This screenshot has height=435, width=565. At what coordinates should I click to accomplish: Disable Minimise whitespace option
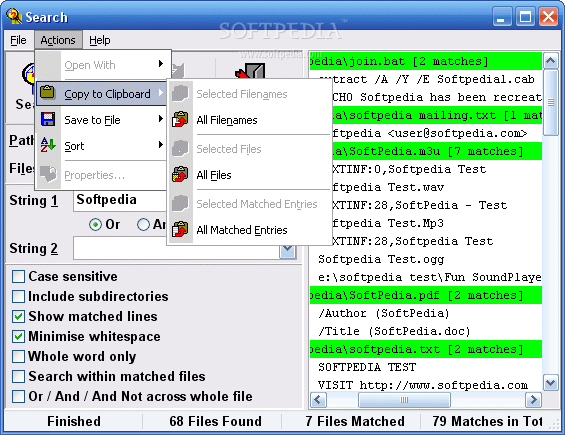18,336
